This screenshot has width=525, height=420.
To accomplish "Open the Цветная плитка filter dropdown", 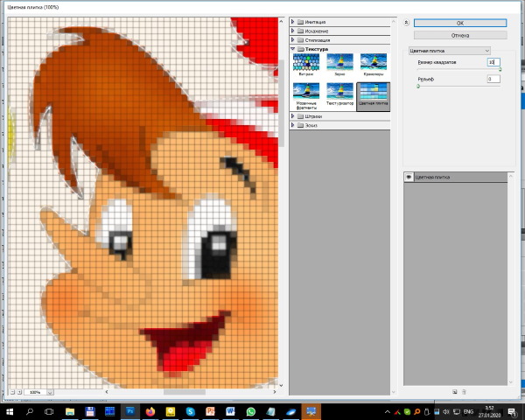I will pos(450,51).
